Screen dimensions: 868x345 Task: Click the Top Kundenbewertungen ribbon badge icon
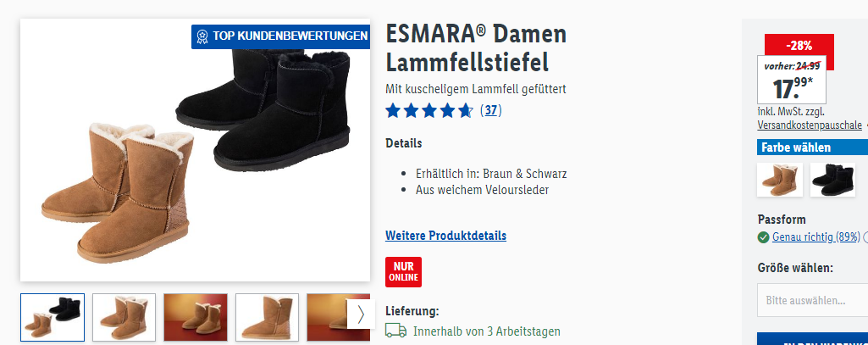coord(202,36)
